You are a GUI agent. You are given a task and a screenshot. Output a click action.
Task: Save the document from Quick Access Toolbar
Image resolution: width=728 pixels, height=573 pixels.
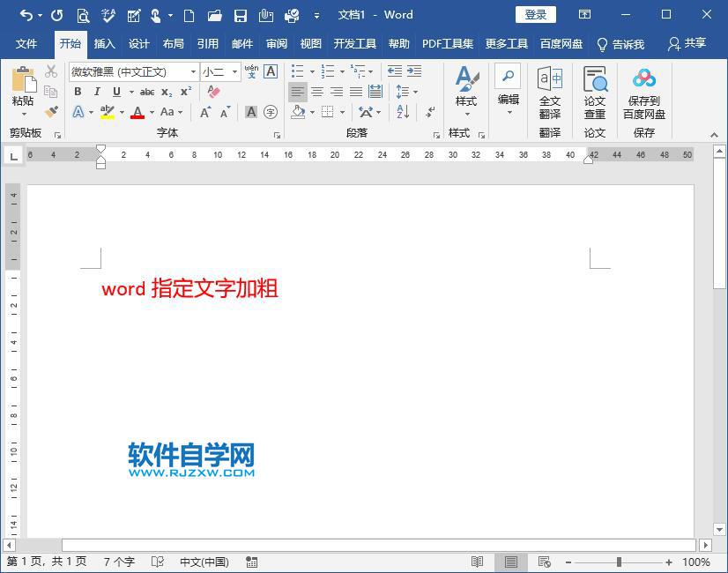pos(241,15)
